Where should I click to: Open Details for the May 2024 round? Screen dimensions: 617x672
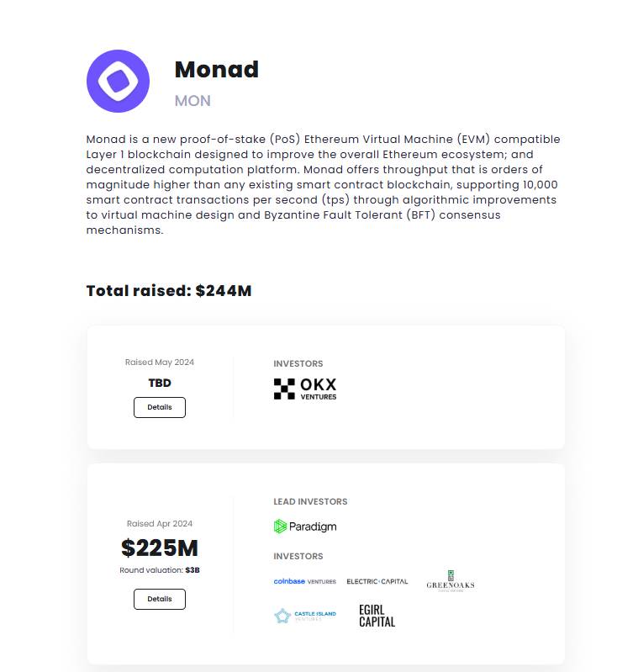(160, 407)
